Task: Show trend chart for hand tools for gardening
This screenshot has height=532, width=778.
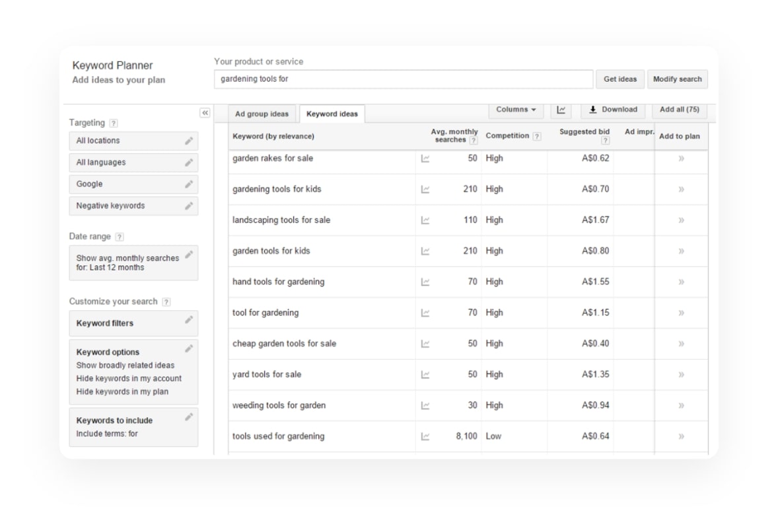Action: click(425, 282)
